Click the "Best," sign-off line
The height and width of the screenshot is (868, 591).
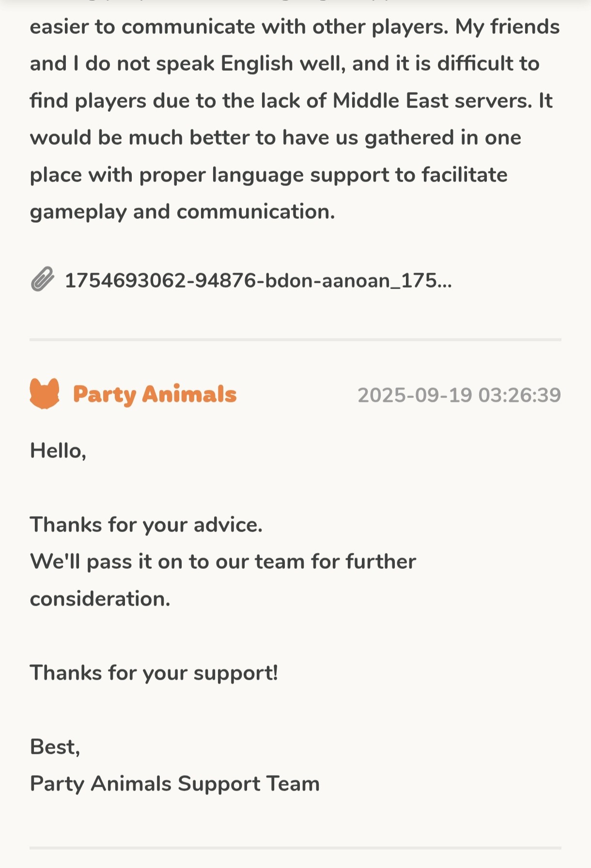[55, 746]
